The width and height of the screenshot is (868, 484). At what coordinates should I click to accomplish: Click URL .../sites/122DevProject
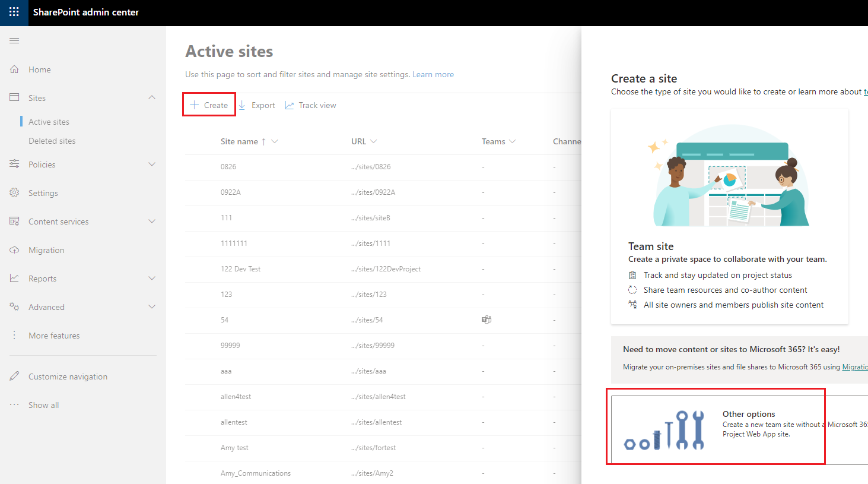coord(386,269)
